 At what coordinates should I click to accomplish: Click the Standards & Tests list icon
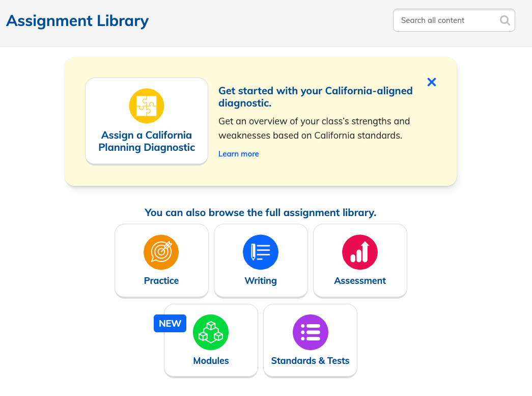[310, 332]
